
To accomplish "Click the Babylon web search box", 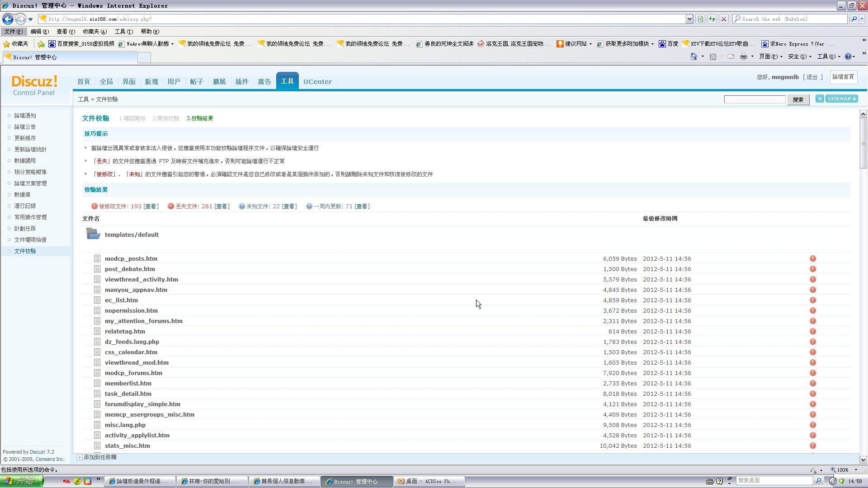I will [x=790, y=19].
